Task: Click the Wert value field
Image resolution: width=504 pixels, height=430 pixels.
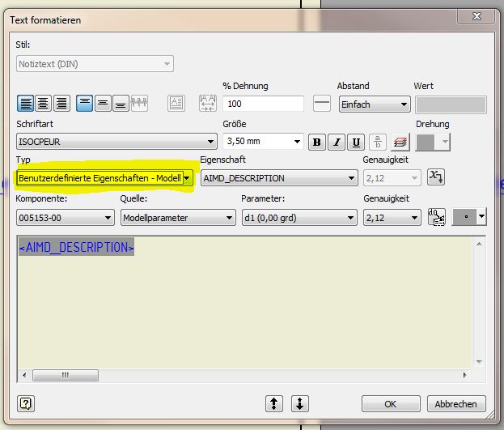Action: point(451,104)
